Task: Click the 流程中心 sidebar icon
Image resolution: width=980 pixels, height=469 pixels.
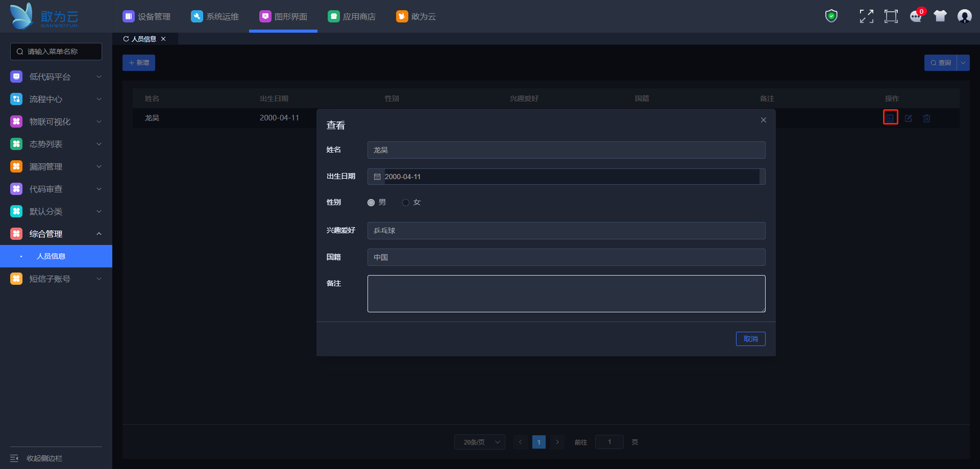Action: coord(16,99)
